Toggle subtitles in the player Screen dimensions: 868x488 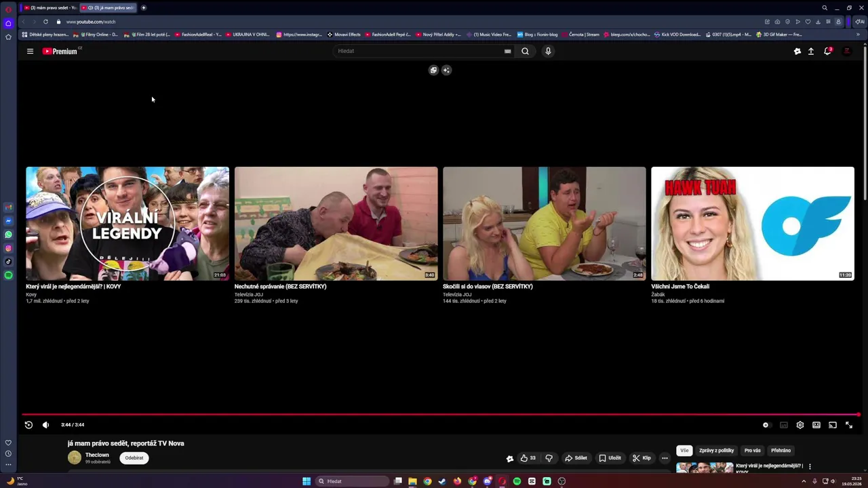(x=784, y=425)
